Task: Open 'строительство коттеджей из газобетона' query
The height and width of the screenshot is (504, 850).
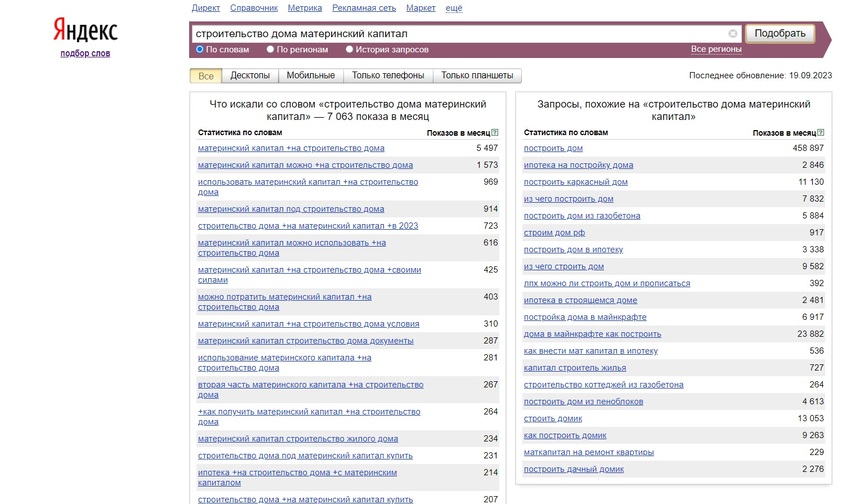Action: (603, 384)
